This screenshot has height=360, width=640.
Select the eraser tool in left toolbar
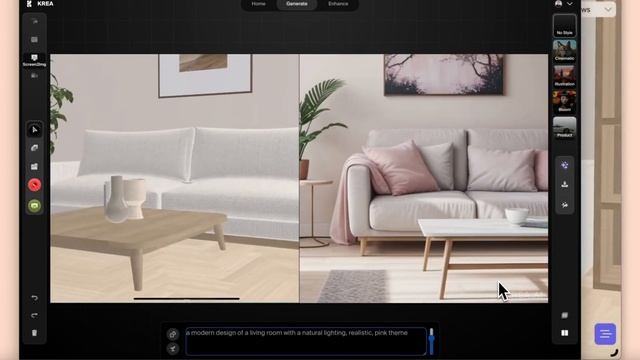click(35, 148)
